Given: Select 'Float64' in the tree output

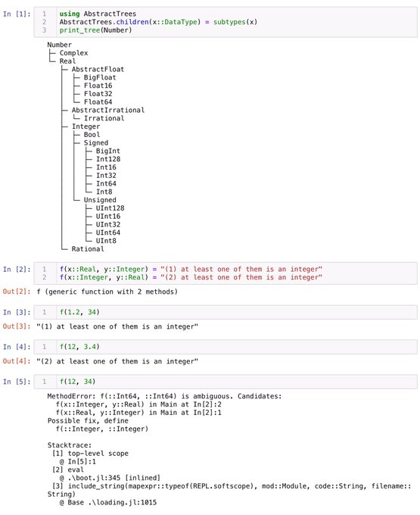Looking at the screenshot, I should click(98, 102).
